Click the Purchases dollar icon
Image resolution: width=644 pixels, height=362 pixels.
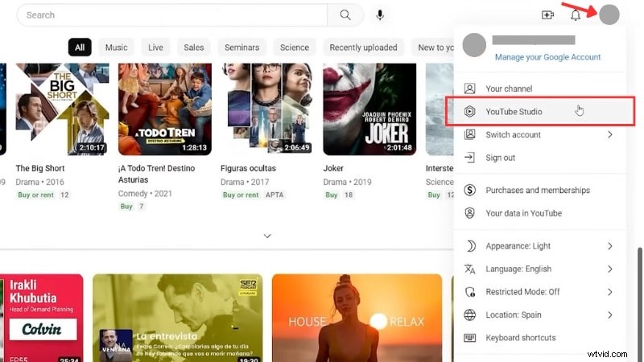(470, 190)
